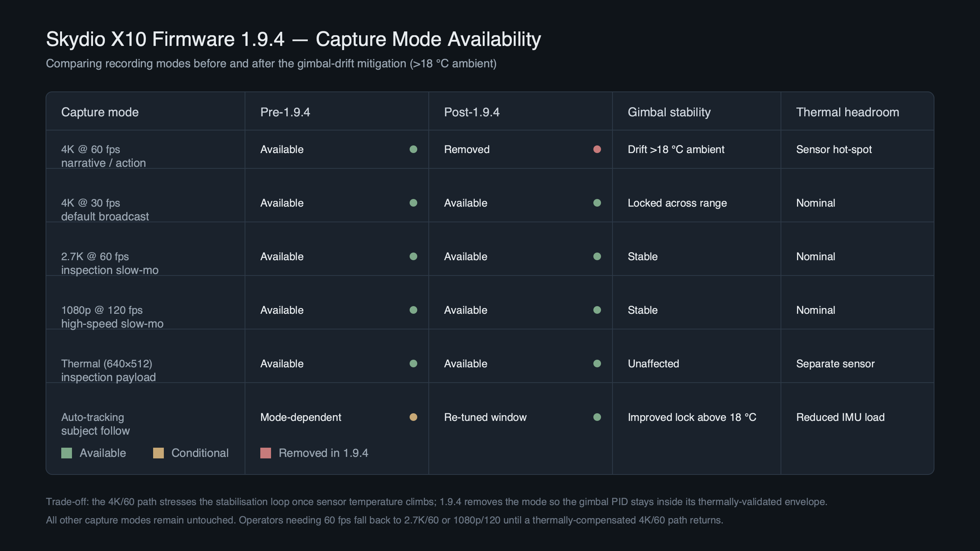Image resolution: width=980 pixels, height=551 pixels.
Task: Select the Pre-1.9.4 green dot for 4K @ 60 fps
Action: tap(413, 149)
